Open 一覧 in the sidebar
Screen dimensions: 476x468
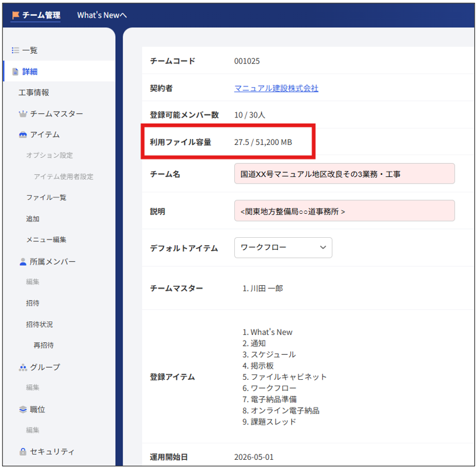pyautogui.click(x=30, y=50)
